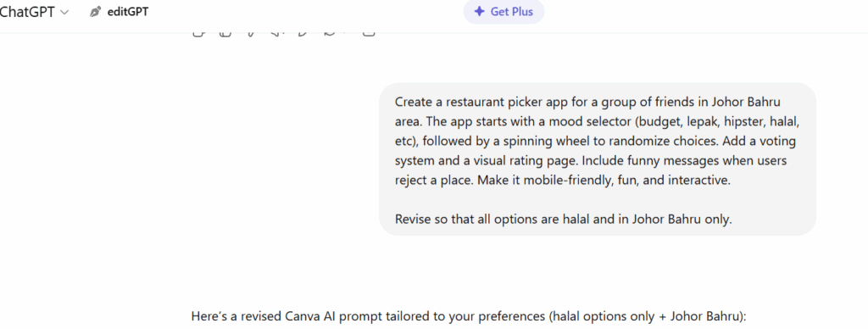Click the gray user message bubble

click(x=598, y=159)
